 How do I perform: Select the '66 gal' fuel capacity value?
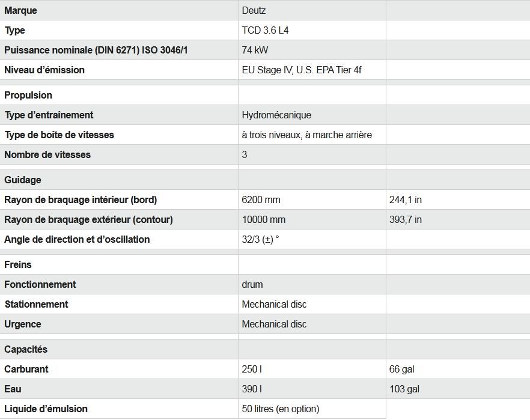point(402,369)
